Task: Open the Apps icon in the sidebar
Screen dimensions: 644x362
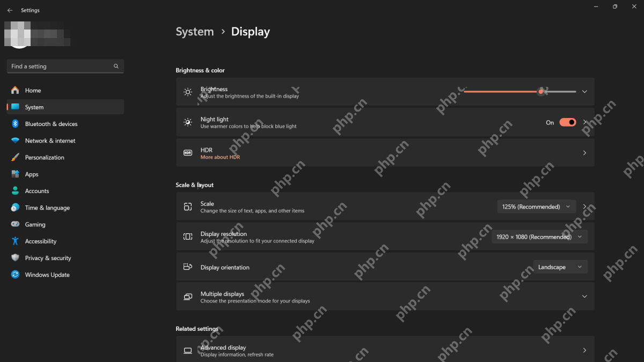Action: click(15, 174)
